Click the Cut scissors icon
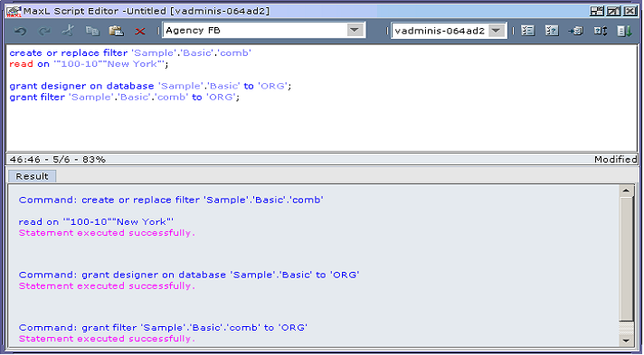The height and width of the screenshot is (355, 644). (x=69, y=31)
